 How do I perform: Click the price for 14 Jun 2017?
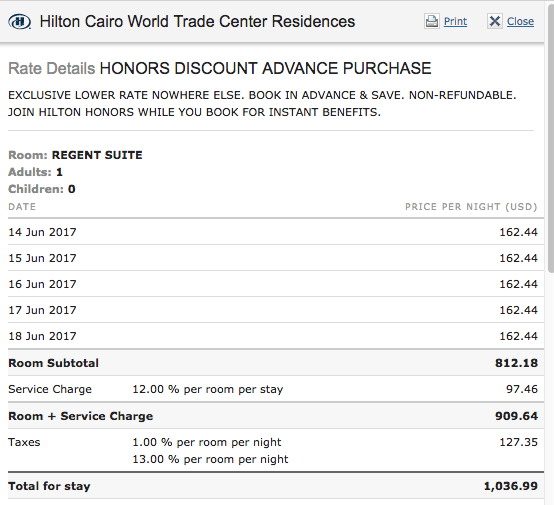(518, 232)
